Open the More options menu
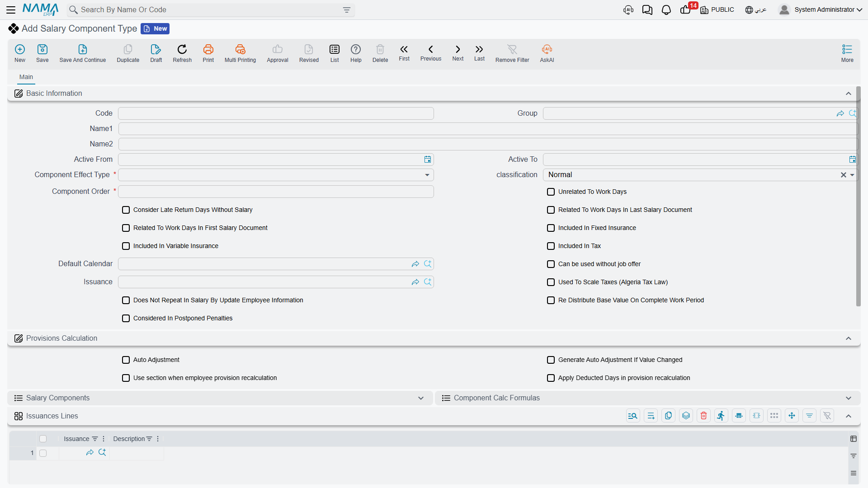The width and height of the screenshot is (868, 488). coord(847,53)
